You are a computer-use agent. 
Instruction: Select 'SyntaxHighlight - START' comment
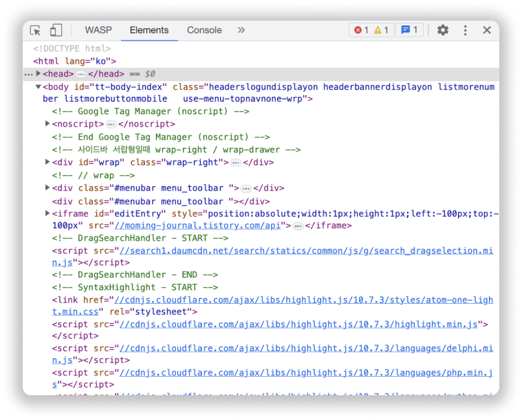pos(135,287)
